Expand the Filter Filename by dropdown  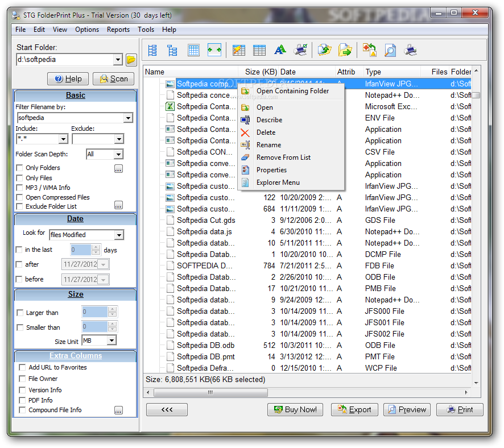(128, 118)
